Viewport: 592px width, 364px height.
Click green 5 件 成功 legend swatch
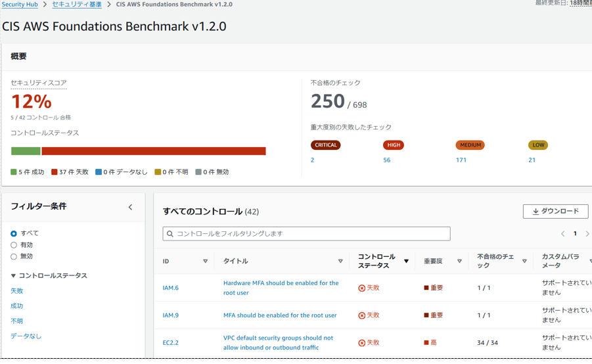(14, 171)
